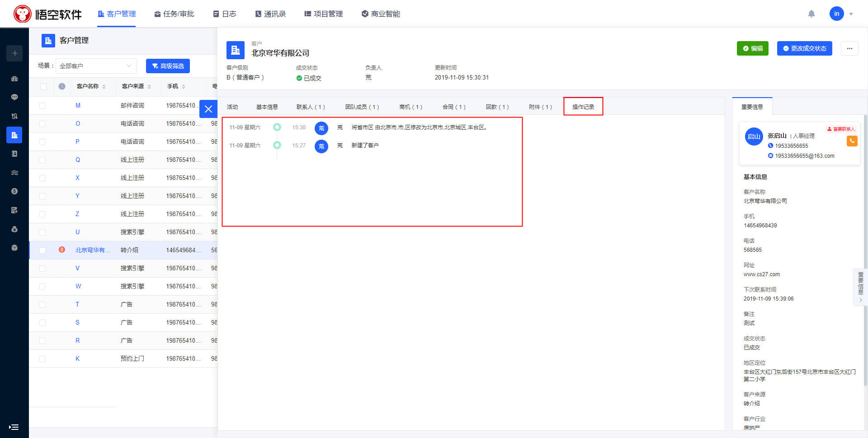Click the 高级筛选 filter button
Screen dimensions: 868x438
(168, 66)
